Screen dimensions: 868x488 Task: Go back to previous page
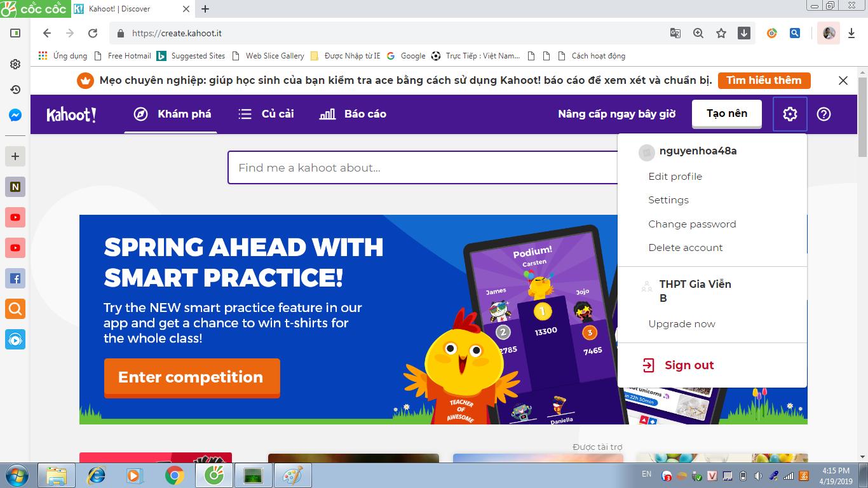point(47,33)
